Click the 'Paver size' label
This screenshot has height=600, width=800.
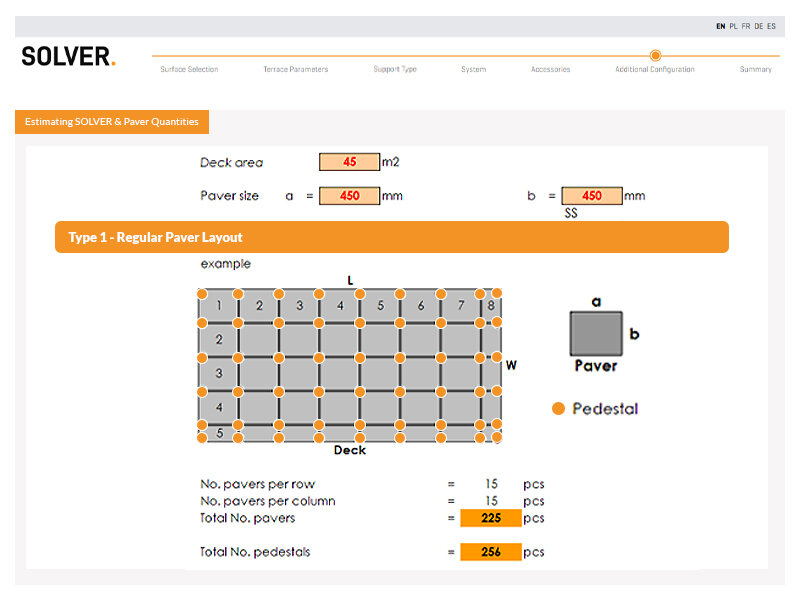click(230, 196)
